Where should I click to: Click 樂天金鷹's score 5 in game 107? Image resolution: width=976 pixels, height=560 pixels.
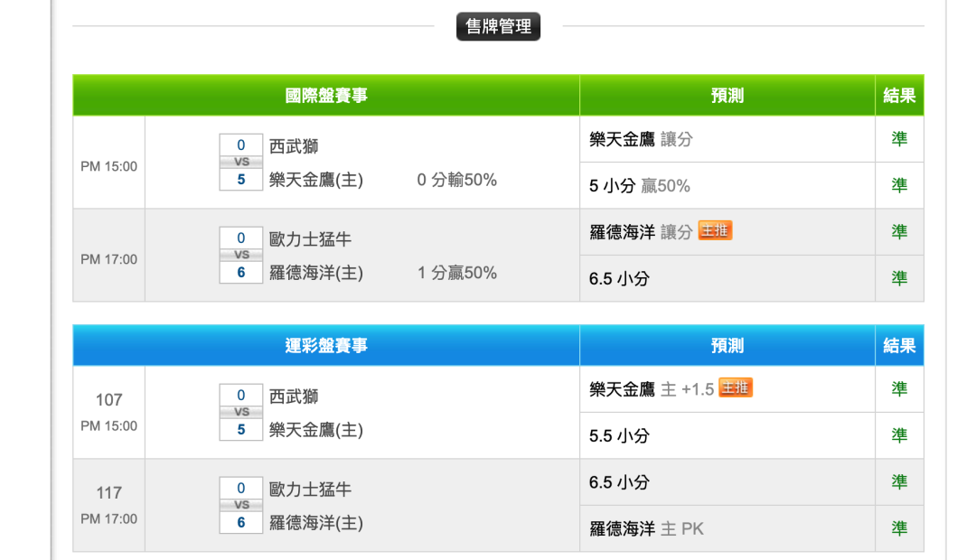pos(241,429)
